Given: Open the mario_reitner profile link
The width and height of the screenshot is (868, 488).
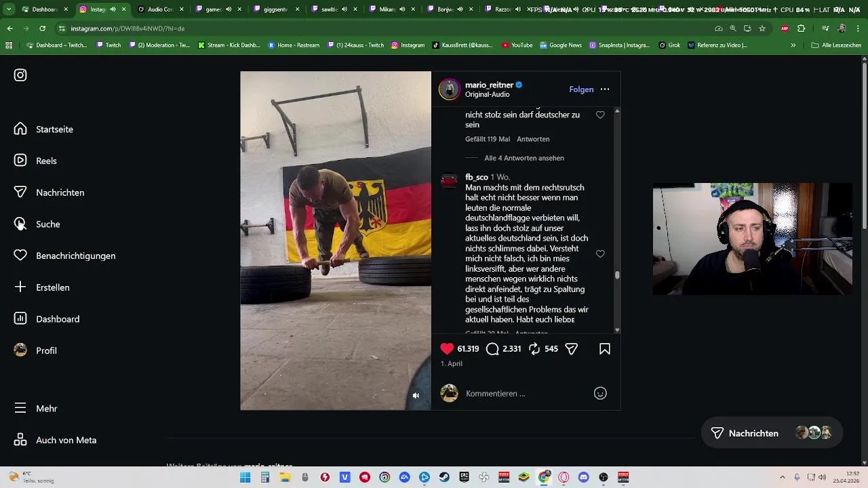Looking at the screenshot, I should [x=489, y=85].
